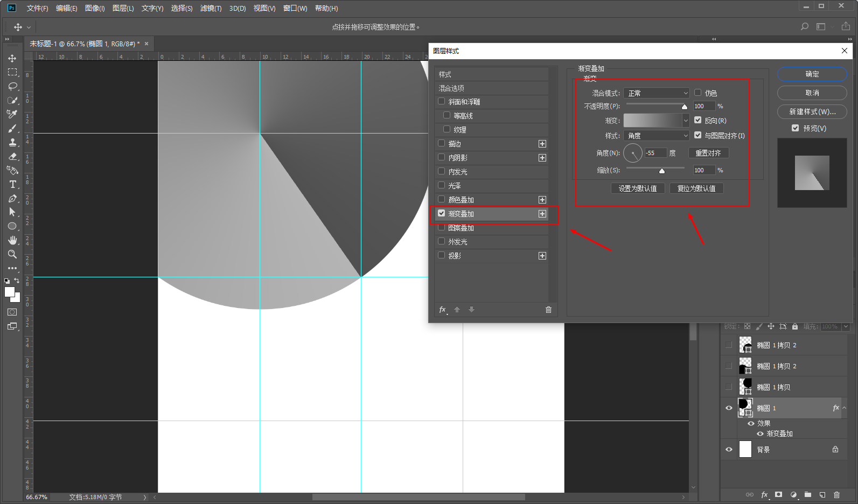This screenshot has width=858, height=504.
Task: Enable the 投影 drop shadow checkbox
Action: point(442,255)
